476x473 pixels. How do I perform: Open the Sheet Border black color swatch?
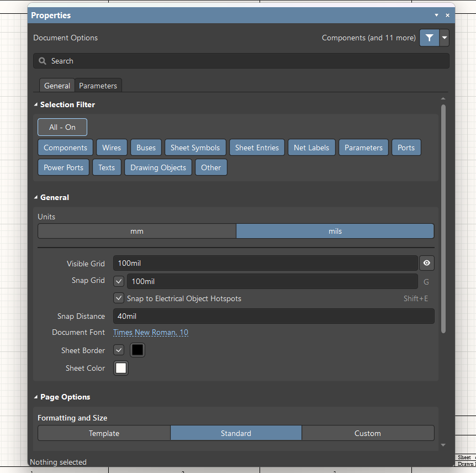(137, 350)
